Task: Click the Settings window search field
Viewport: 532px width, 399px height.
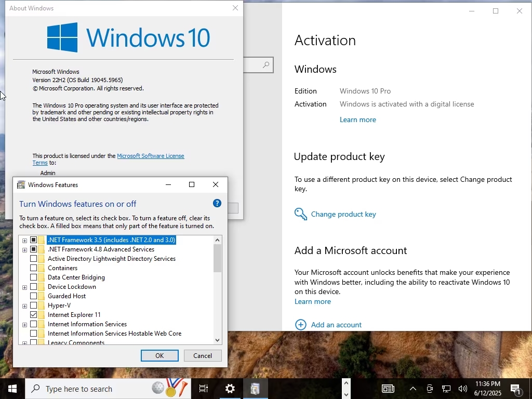Action: coord(258,64)
